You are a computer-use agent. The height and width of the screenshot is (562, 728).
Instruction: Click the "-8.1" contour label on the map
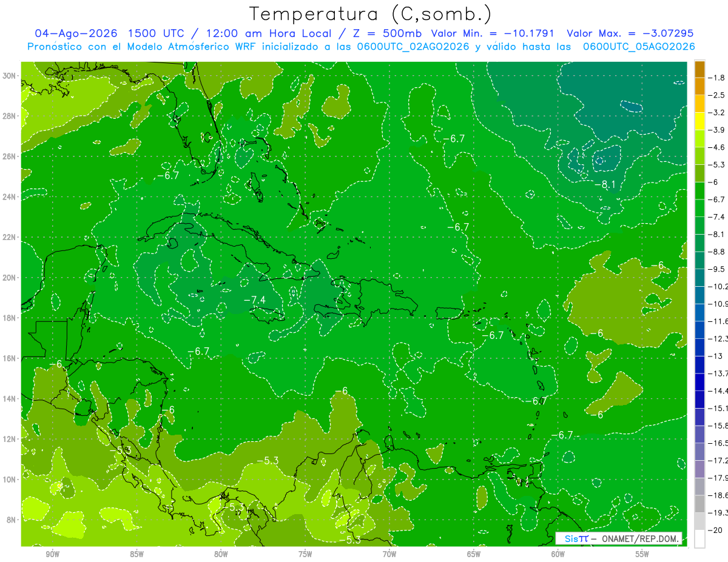(x=605, y=184)
